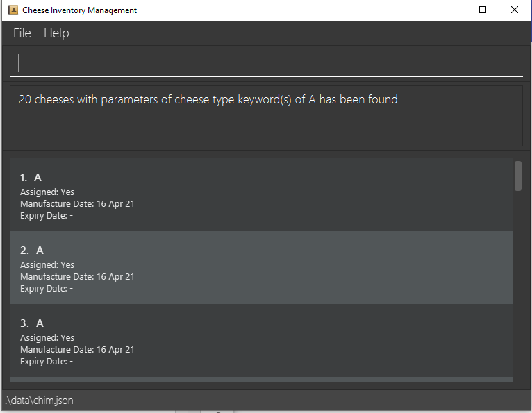Image resolution: width=532 pixels, height=413 pixels.
Task: Close the Cheese Inventory Management window
Action: tap(515, 10)
